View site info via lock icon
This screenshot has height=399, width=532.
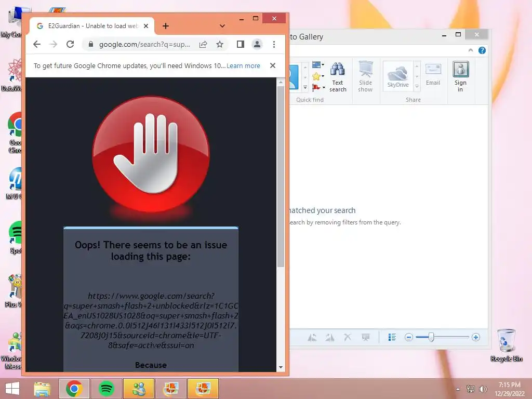click(90, 45)
